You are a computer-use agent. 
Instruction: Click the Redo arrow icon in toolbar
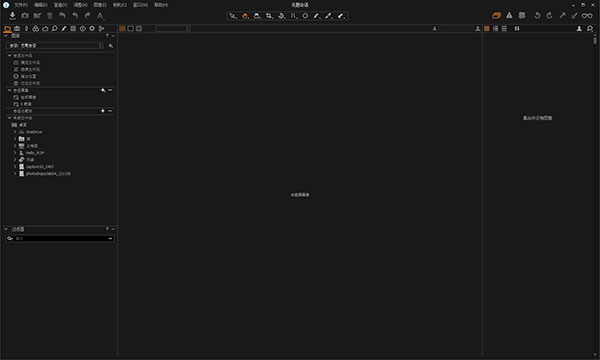point(88,16)
